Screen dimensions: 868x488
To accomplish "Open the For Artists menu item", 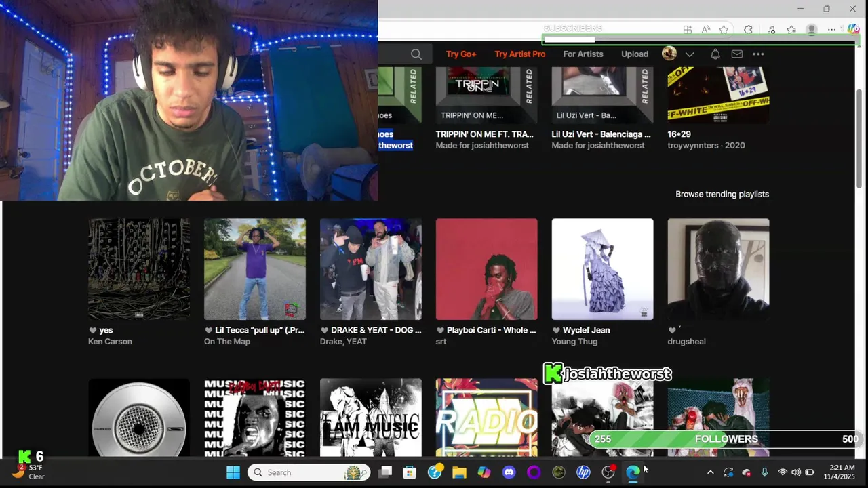I will coord(583,54).
